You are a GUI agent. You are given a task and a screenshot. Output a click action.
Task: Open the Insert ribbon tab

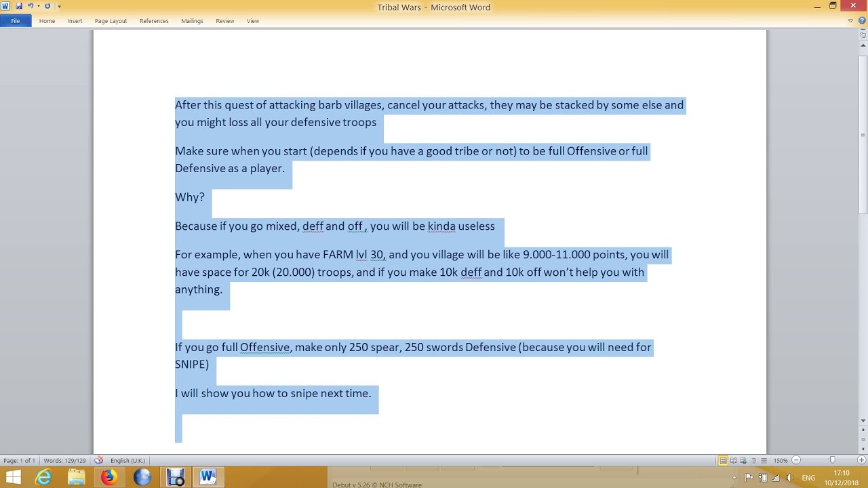click(x=75, y=21)
